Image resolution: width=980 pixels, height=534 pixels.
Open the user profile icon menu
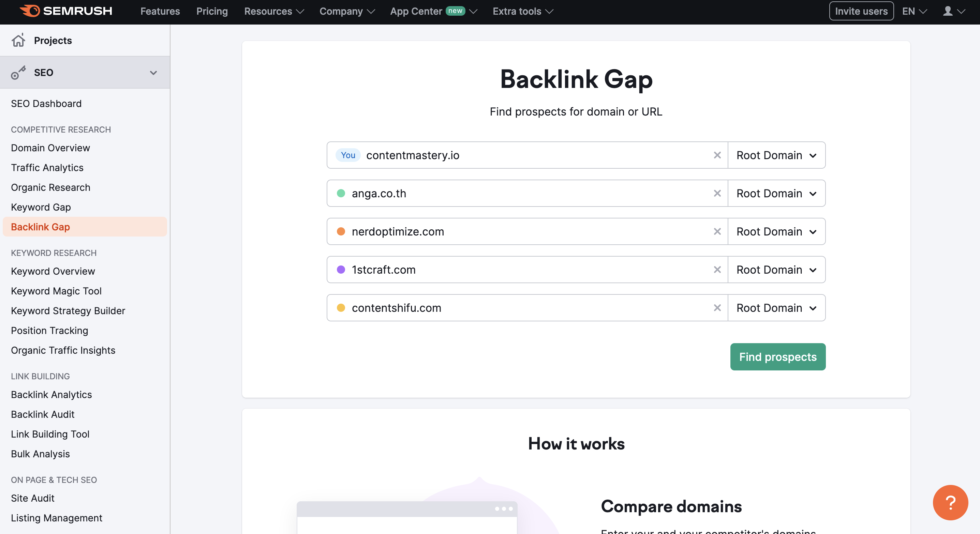tap(954, 11)
